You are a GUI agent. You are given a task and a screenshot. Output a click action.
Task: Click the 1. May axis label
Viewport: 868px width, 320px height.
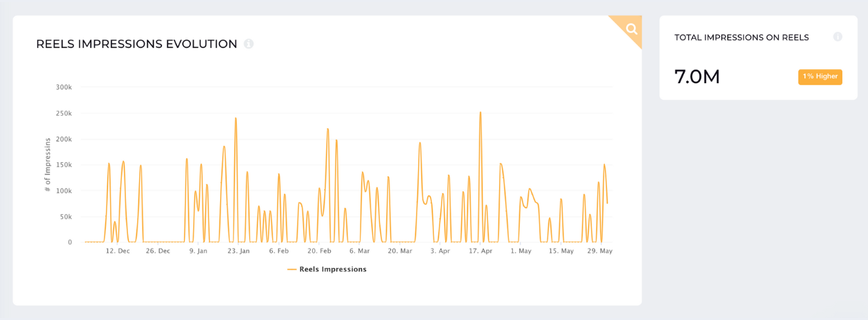(x=521, y=251)
